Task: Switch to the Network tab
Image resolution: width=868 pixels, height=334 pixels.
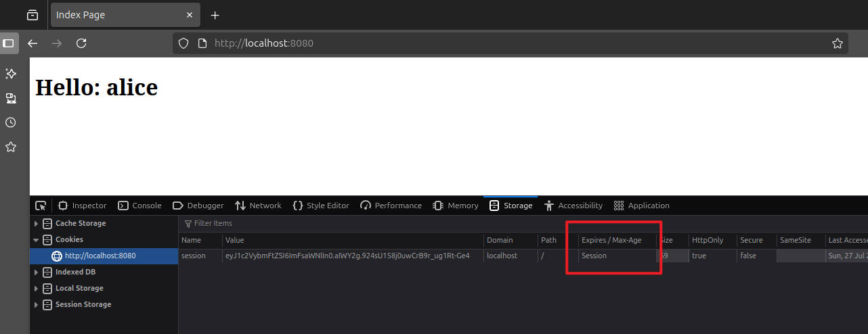Action: coord(258,206)
